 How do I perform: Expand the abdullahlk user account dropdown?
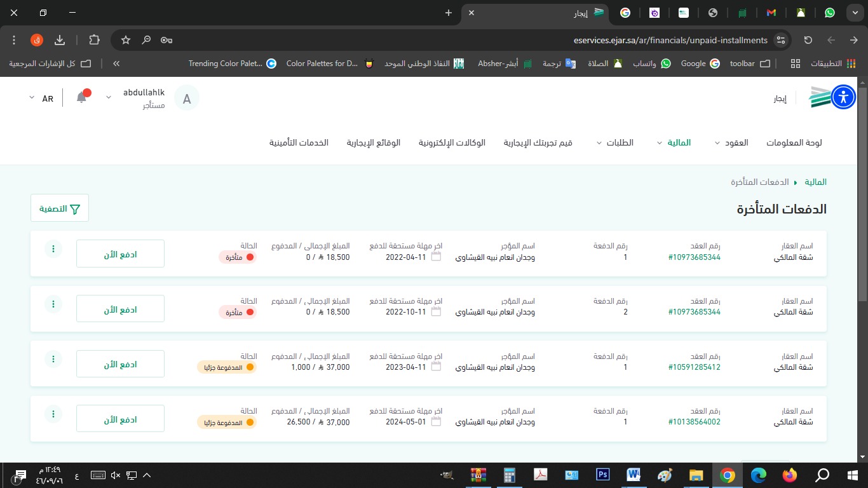pos(109,98)
